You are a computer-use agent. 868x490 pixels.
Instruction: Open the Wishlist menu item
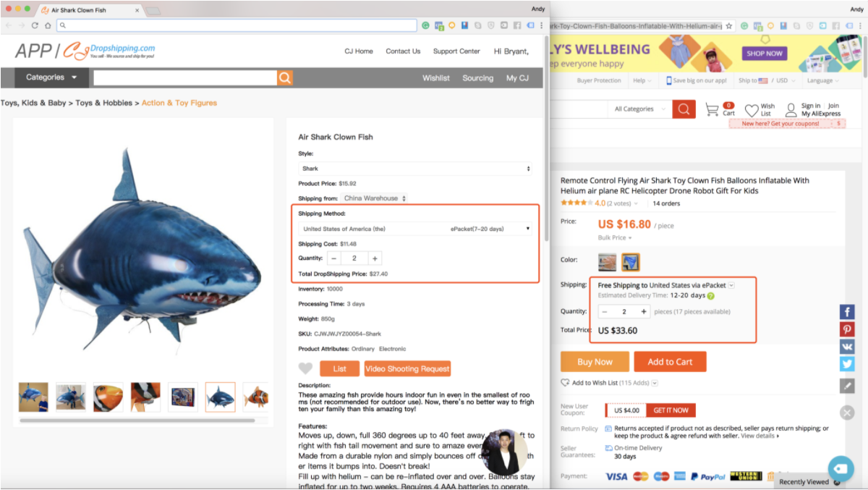pyautogui.click(x=436, y=78)
